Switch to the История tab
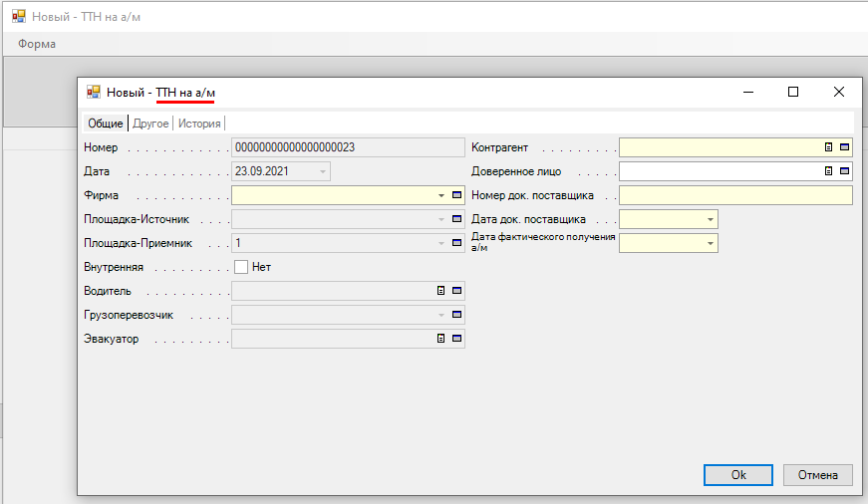The width and height of the screenshot is (868, 504). coord(199,124)
